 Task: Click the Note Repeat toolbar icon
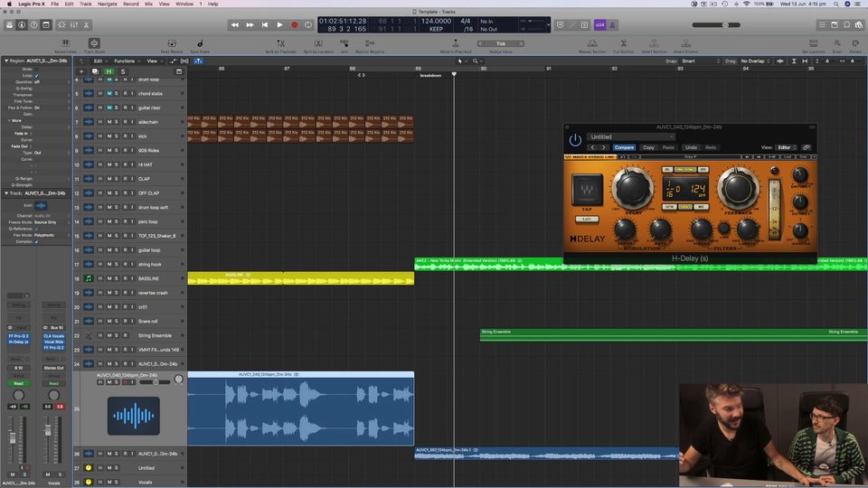point(172,43)
